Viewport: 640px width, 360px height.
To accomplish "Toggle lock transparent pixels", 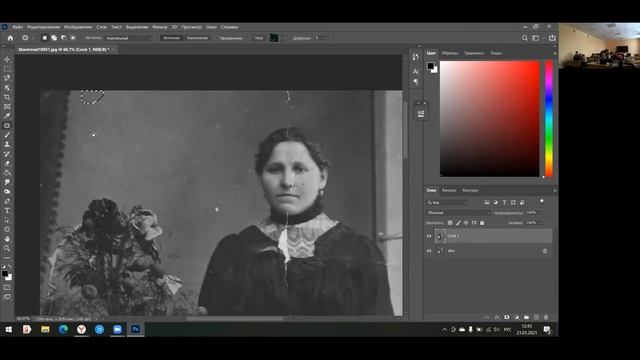I will click(x=450, y=223).
